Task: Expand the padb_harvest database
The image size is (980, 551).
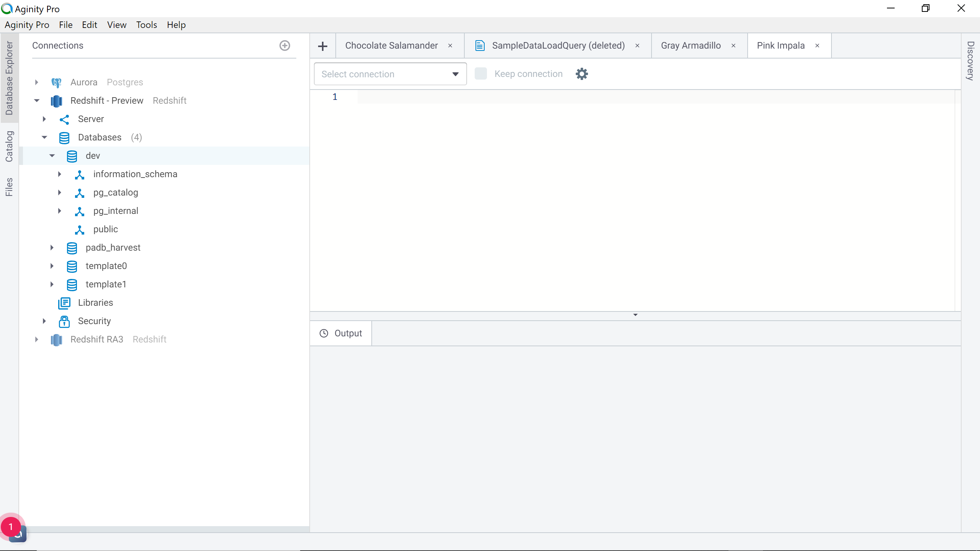Action: 52,248
